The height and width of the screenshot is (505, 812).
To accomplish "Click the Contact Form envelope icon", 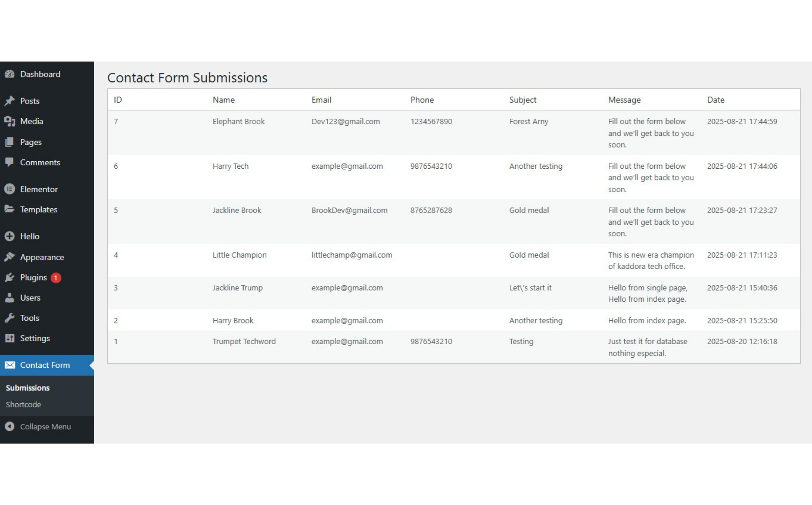I will pos(10,365).
